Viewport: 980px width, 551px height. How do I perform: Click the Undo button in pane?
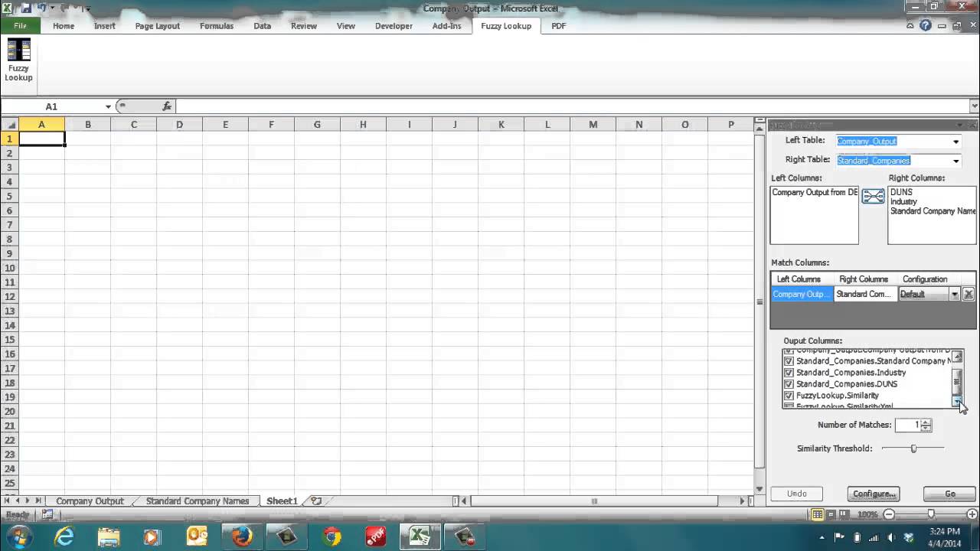(796, 494)
